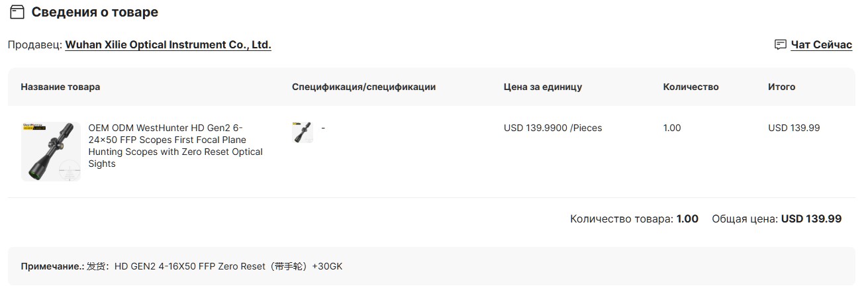868x294 pixels.
Task: Click the Количество товара summary value
Action: 687,219
